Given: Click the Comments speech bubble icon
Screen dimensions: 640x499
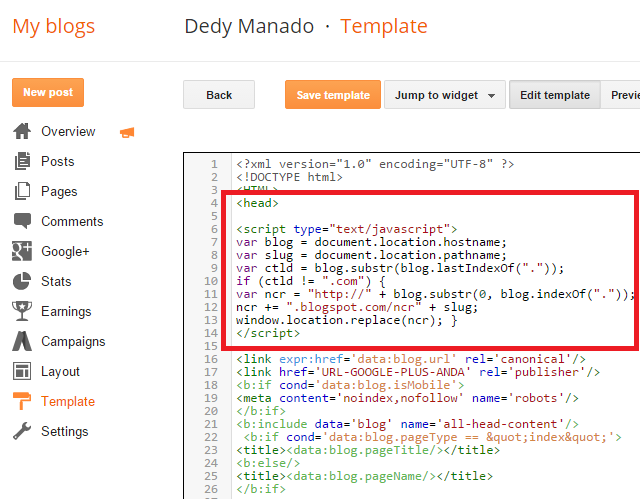Looking at the screenshot, I should tap(22, 221).
